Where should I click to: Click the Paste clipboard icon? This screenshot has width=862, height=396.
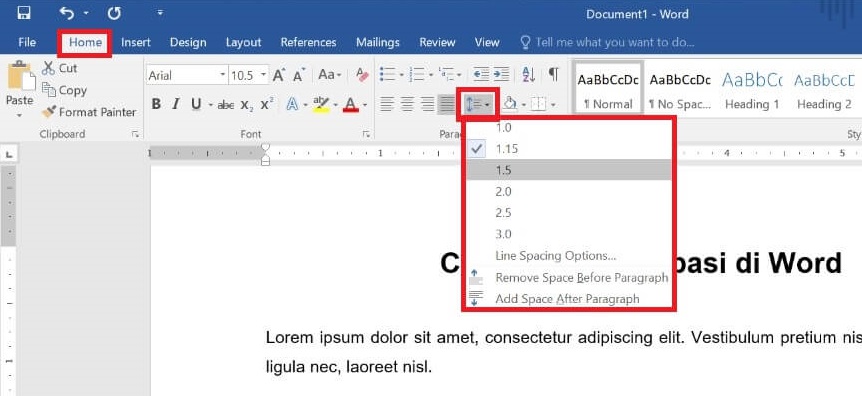[20, 76]
